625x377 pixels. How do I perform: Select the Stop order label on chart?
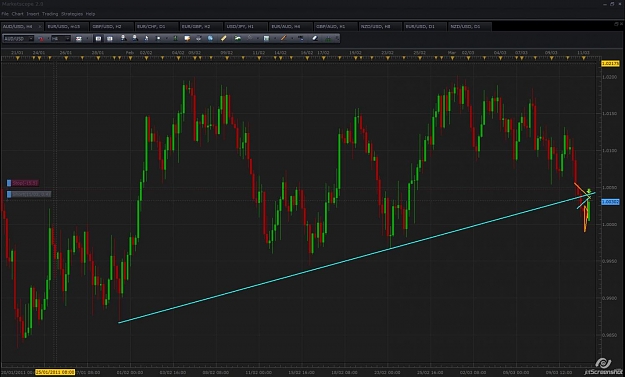click(x=23, y=183)
